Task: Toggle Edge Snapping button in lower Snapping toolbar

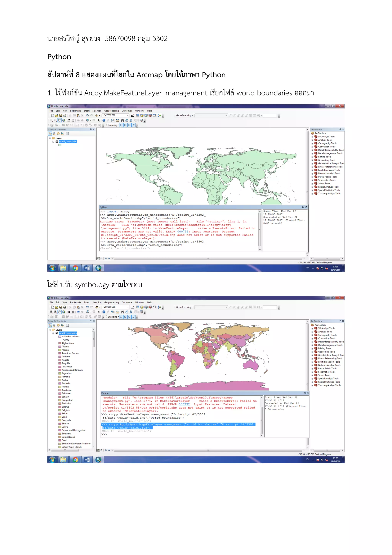Action: click(x=133, y=317)
